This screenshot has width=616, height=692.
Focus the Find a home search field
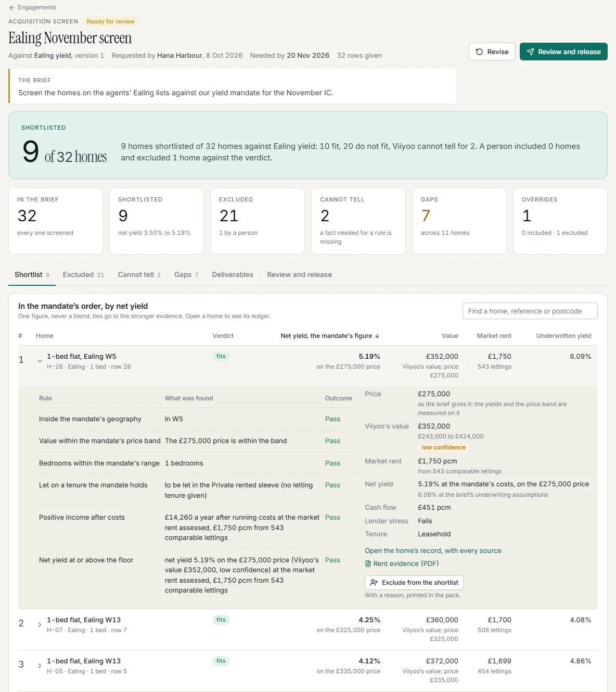tap(530, 311)
